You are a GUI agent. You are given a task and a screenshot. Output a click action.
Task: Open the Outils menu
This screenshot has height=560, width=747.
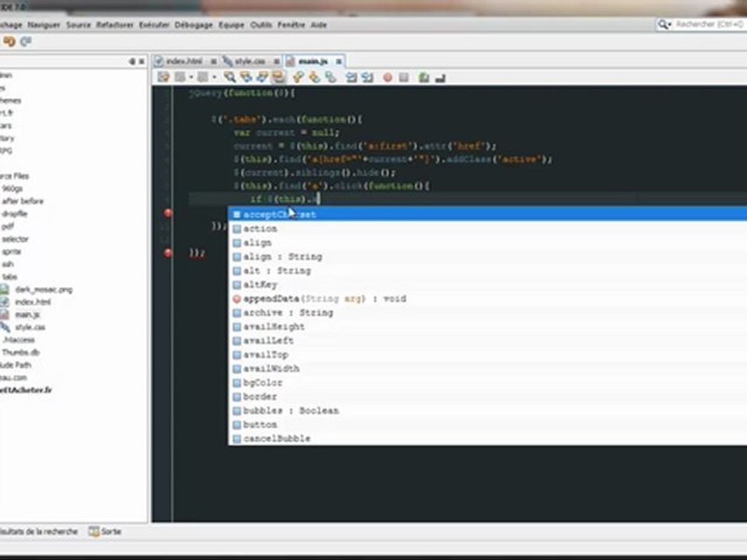[261, 25]
